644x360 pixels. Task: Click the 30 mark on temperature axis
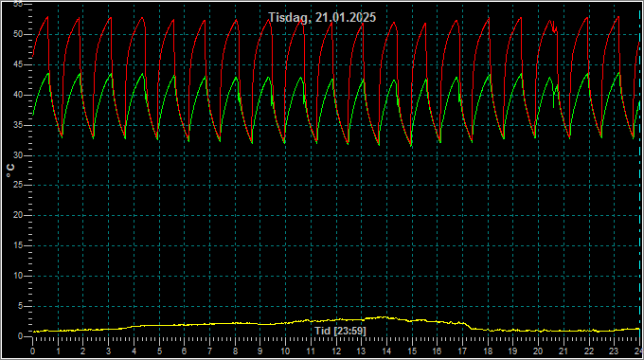coord(18,155)
